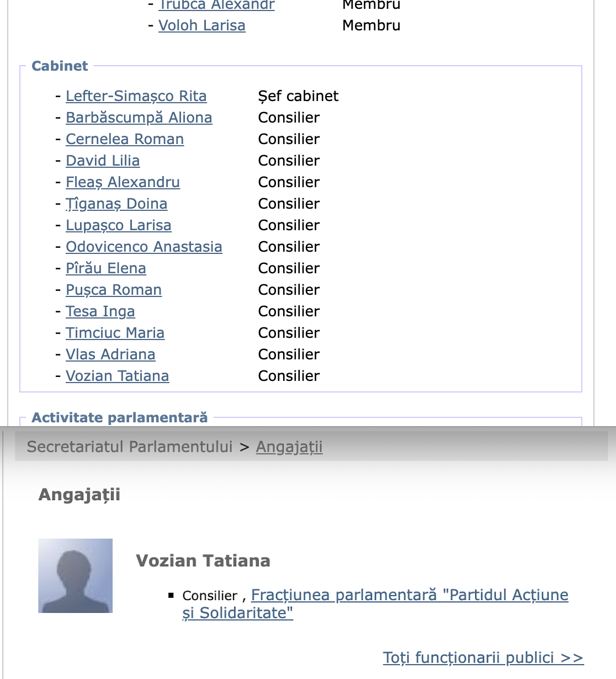616x679 pixels.
Task: Click the Trubca Alexandr member link
Action: [216, 6]
